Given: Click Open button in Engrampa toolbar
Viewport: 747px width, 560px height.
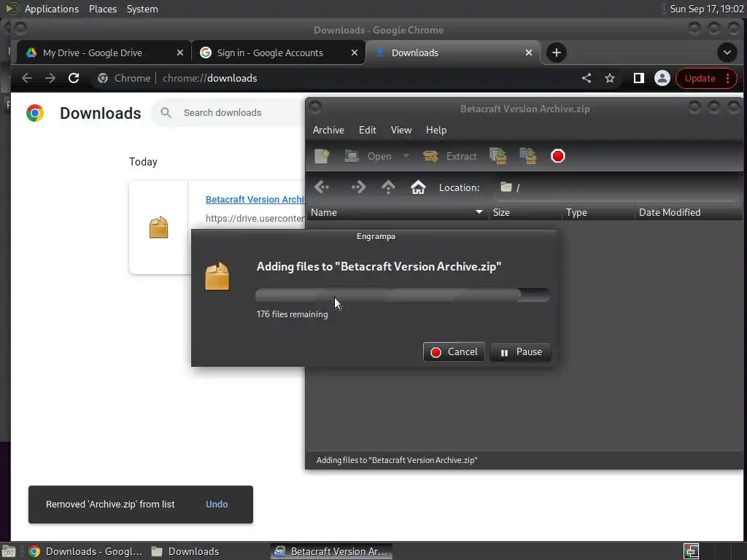Looking at the screenshot, I should pos(368,156).
